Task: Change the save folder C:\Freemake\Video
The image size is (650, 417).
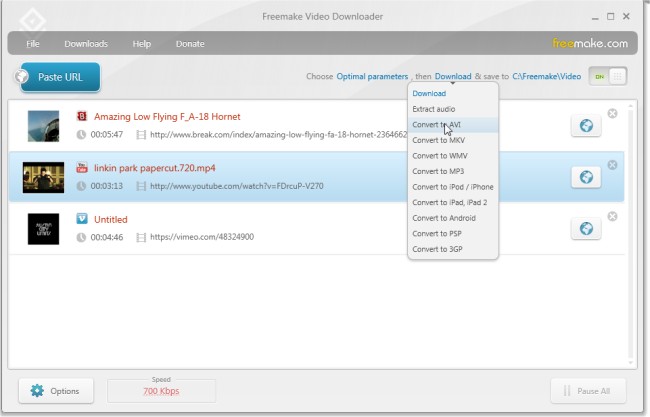Action: [x=546, y=76]
